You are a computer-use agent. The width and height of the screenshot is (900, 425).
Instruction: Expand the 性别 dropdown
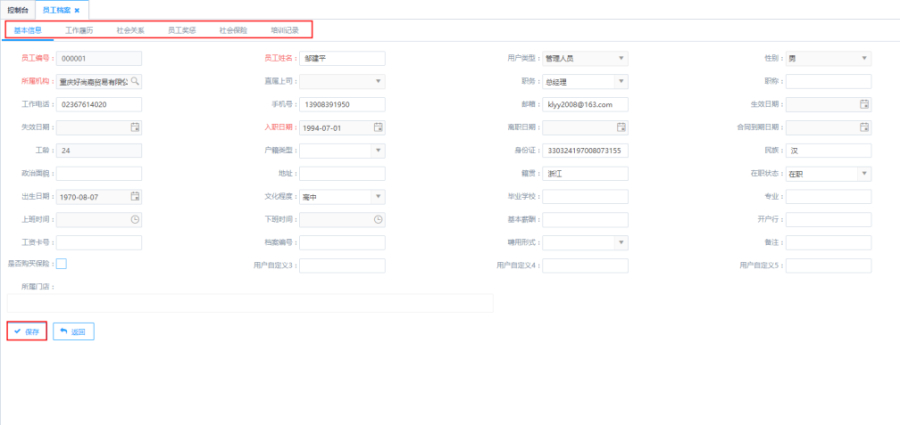864,58
